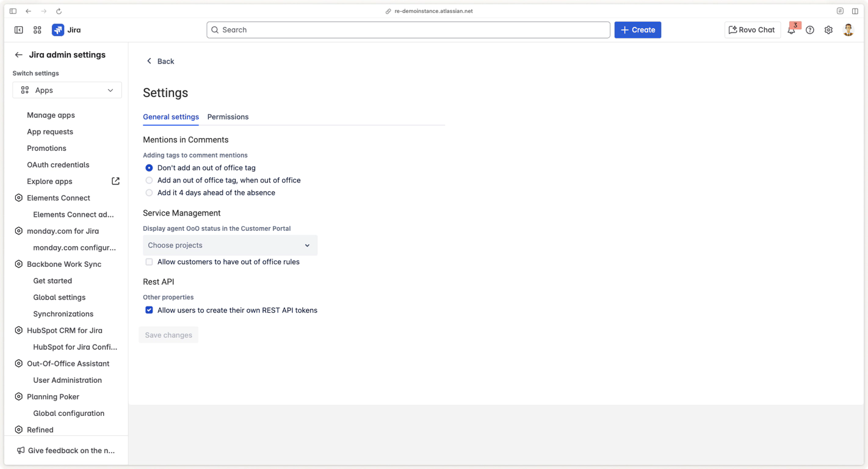The image size is (868, 469).
Task: Select 'Add an out of office tag' radio
Action: 149,180
